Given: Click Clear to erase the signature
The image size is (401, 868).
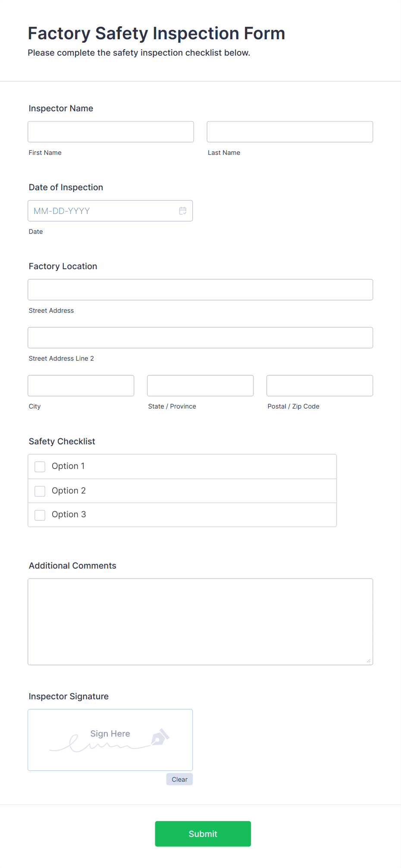Looking at the screenshot, I should pos(179,779).
